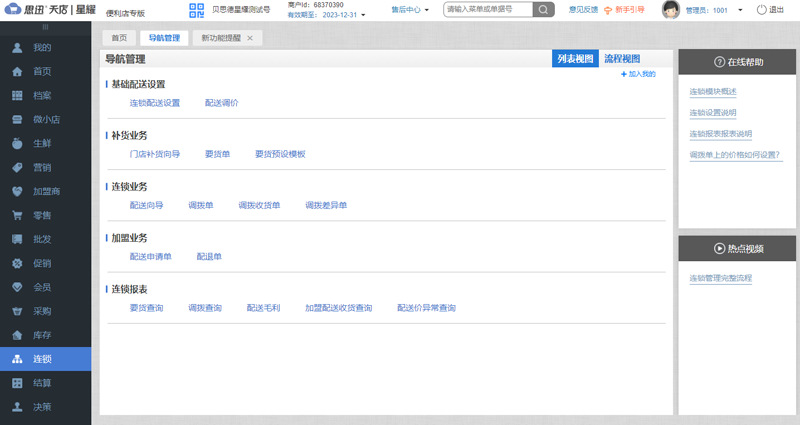Viewport: 800px width, 425px height.
Task: Click the play icon in 热点视频 header
Action: (x=719, y=249)
